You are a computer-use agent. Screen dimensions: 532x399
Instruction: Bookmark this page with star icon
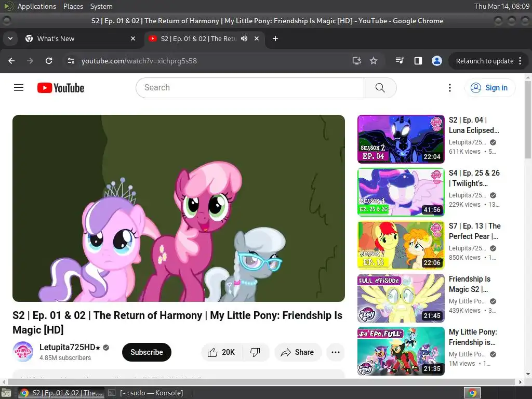[x=374, y=61]
